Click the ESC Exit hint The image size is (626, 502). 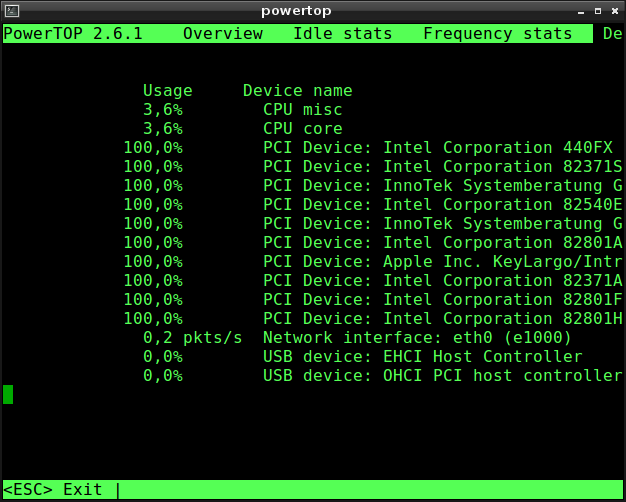pos(53,490)
